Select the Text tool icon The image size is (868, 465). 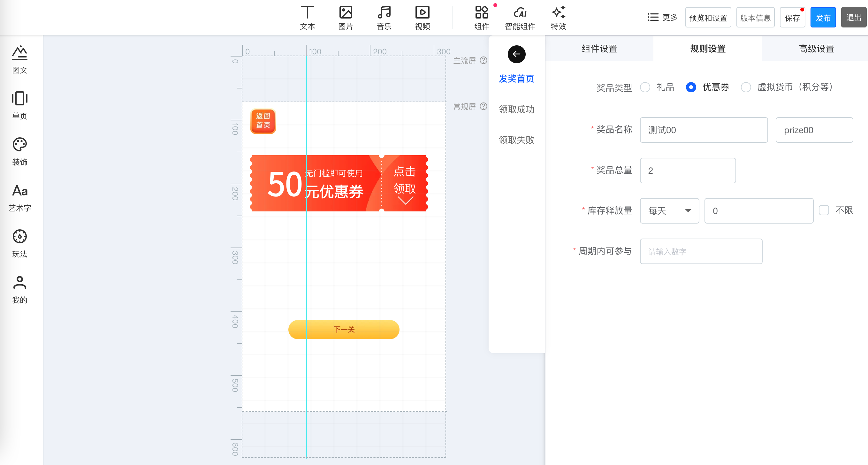coord(307,13)
